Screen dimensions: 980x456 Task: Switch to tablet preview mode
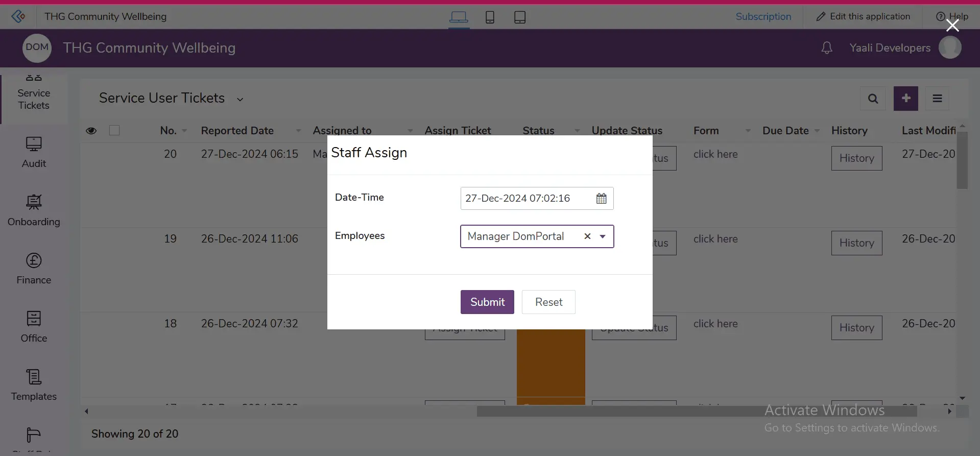pyautogui.click(x=520, y=17)
